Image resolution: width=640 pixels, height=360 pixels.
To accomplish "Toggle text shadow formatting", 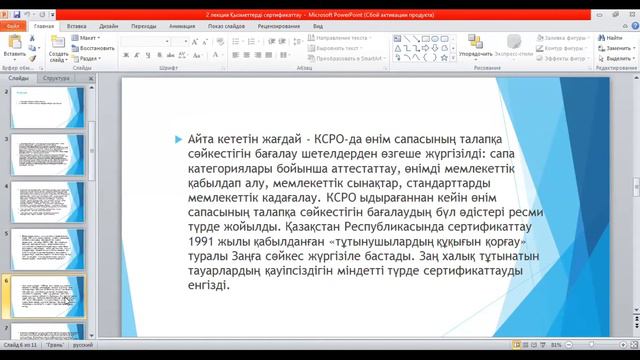I will coord(160,55).
